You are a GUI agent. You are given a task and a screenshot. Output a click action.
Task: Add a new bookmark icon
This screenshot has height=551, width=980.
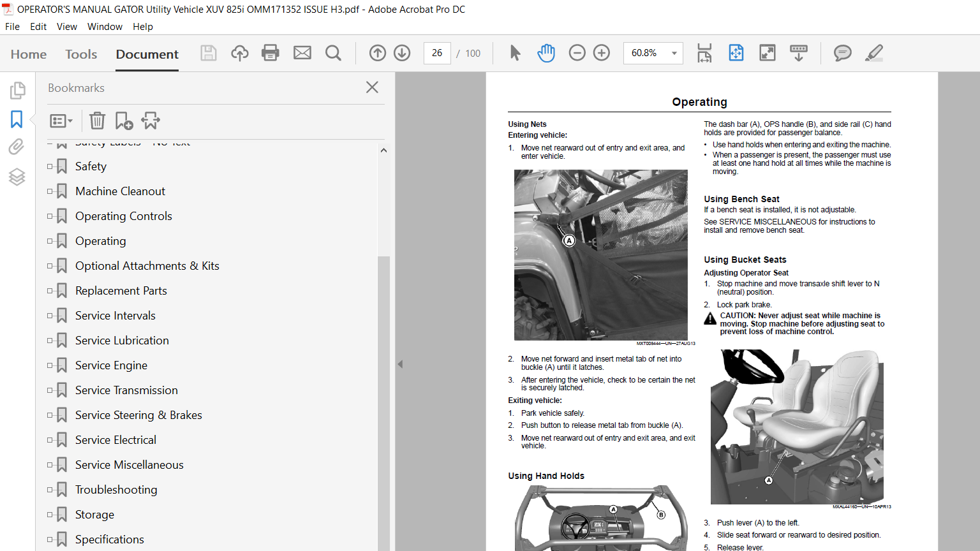click(124, 121)
